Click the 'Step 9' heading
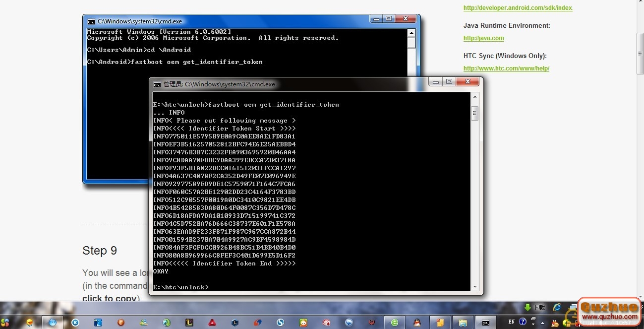This screenshot has width=644, height=329. 100,251
